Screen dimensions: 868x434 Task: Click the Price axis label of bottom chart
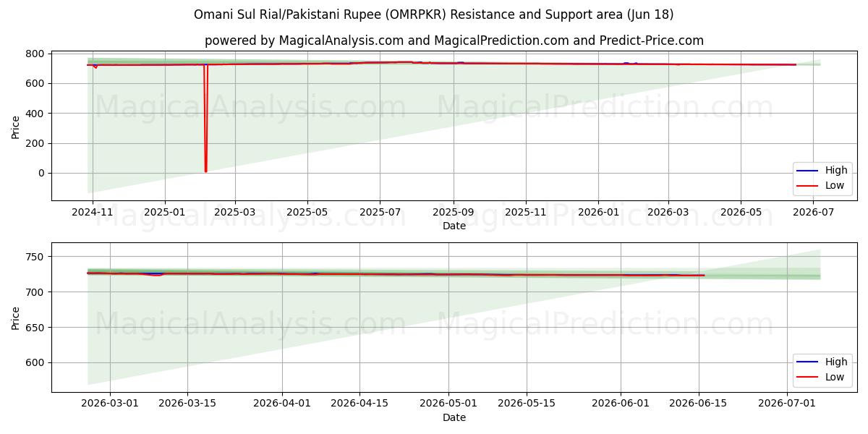coord(16,318)
